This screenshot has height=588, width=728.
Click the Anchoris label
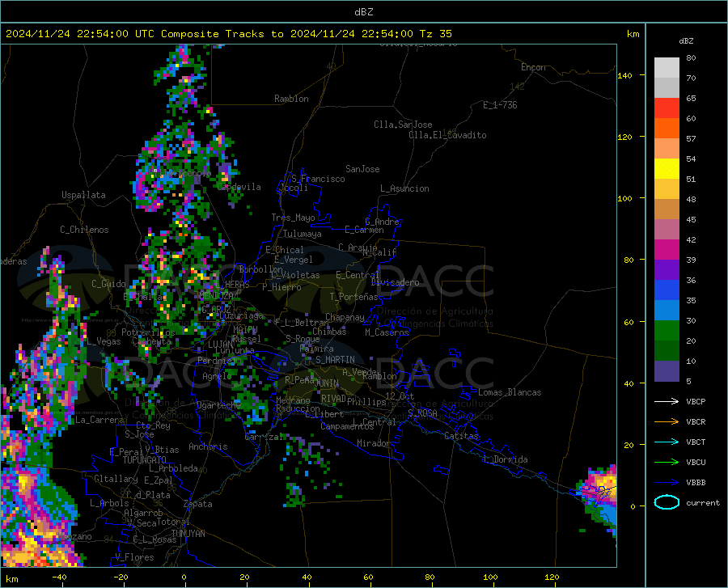208,447
